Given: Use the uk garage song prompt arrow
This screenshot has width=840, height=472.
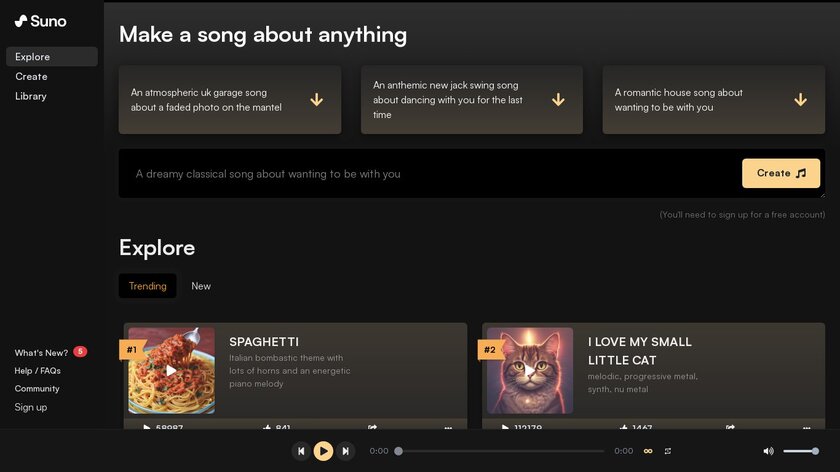Looking at the screenshot, I should (x=317, y=100).
